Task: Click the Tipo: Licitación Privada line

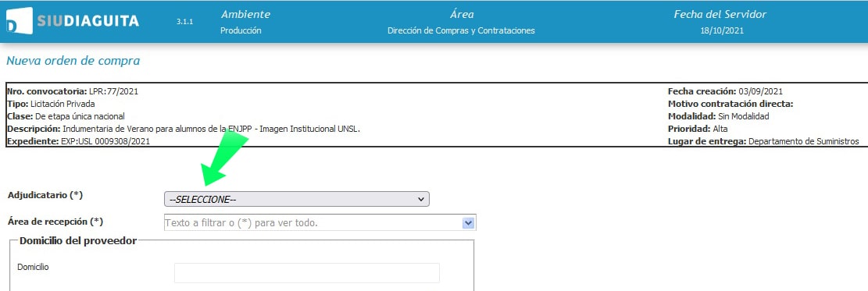Action: click(x=51, y=104)
